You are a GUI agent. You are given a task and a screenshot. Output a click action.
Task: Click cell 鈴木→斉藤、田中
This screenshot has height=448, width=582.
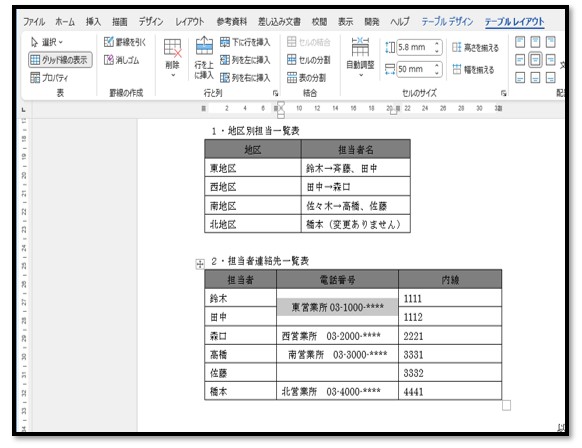356,168
